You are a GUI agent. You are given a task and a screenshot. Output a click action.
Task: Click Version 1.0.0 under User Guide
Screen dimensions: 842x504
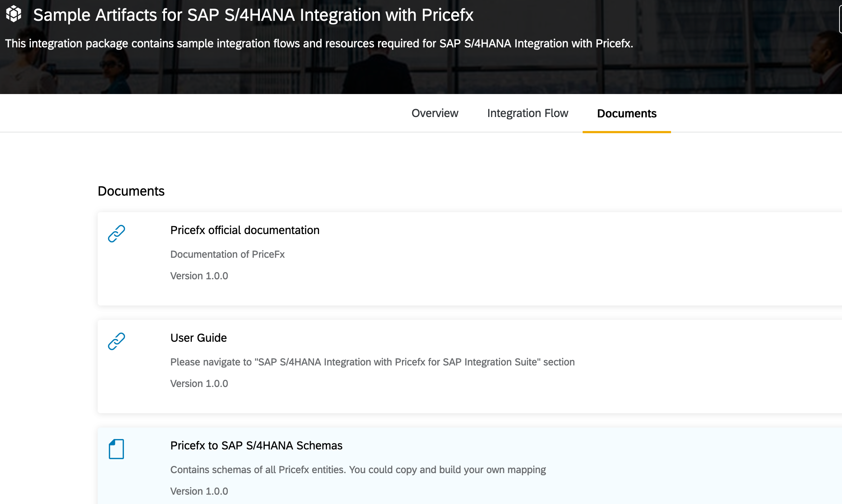click(x=199, y=383)
